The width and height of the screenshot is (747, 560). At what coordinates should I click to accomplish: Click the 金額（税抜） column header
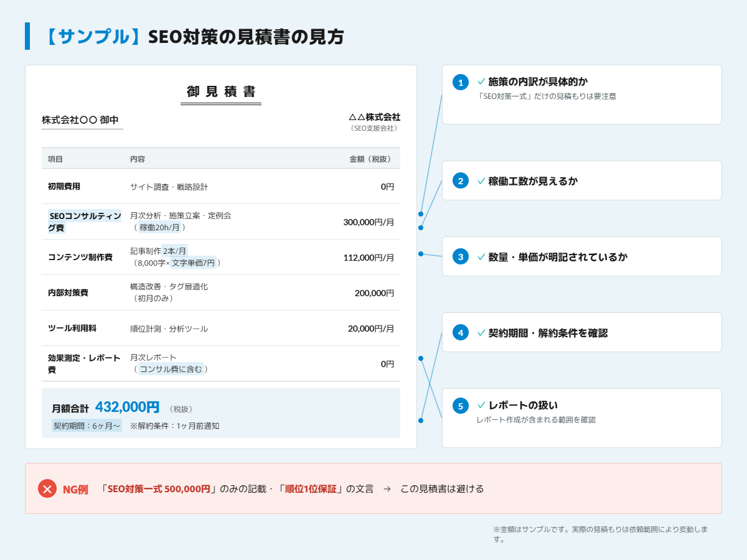coord(372,159)
